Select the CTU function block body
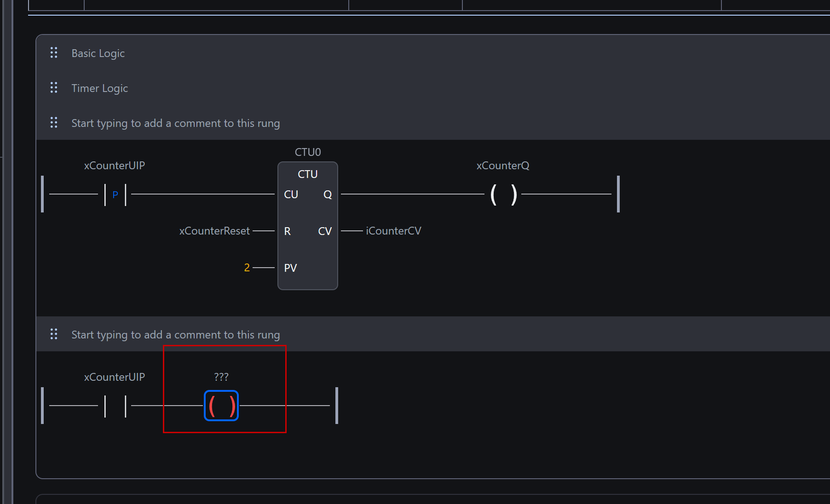The image size is (830, 504). 307,248
